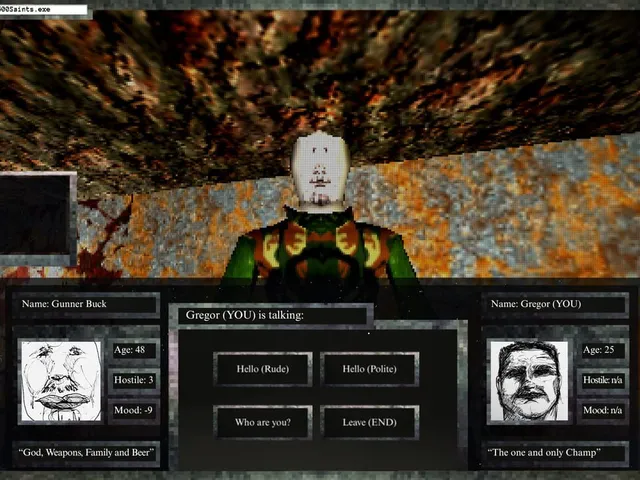Select the Who are you? option

(263, 422)
